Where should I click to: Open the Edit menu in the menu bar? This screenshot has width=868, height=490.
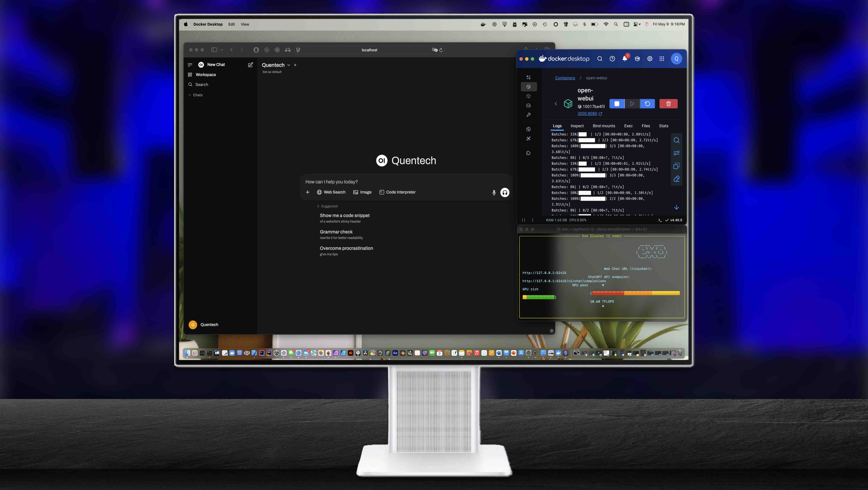232,24
